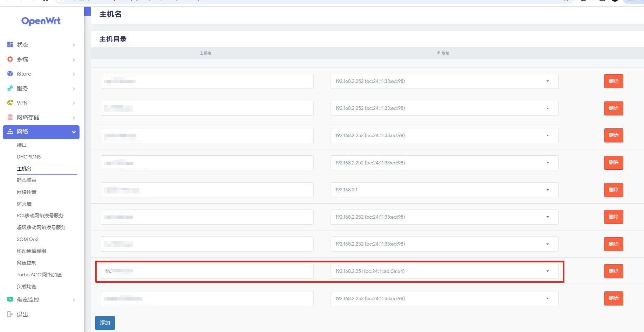
Task: Expand the 系统 menu chevron
Action: click(74, 59)
